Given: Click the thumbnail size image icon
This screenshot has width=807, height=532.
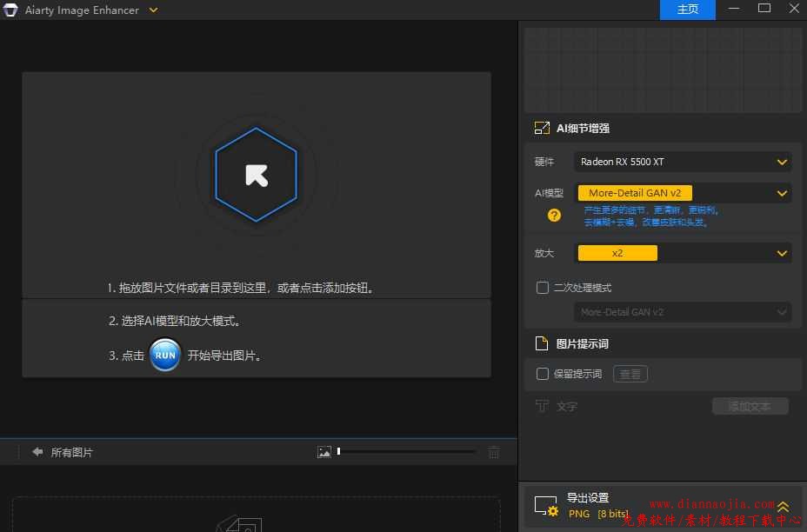Looking at the screenshot, I should (x=324, y=452).
